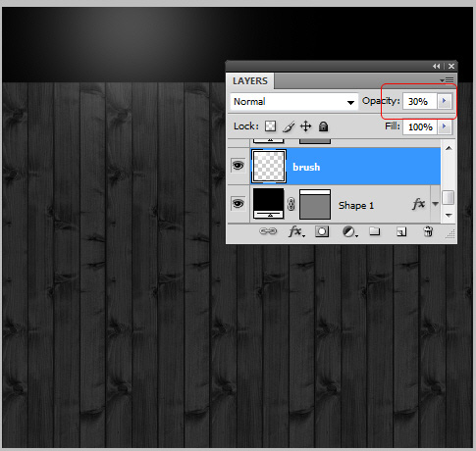Viewport: 476px width, 451px height.
Task: Select Shape 1 vector mask thumbnail
Action: tap(315, 204)
